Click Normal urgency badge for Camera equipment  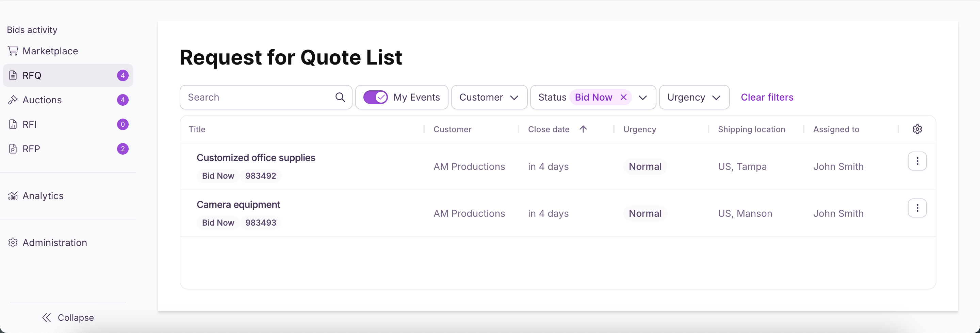[x=645, y=213]
